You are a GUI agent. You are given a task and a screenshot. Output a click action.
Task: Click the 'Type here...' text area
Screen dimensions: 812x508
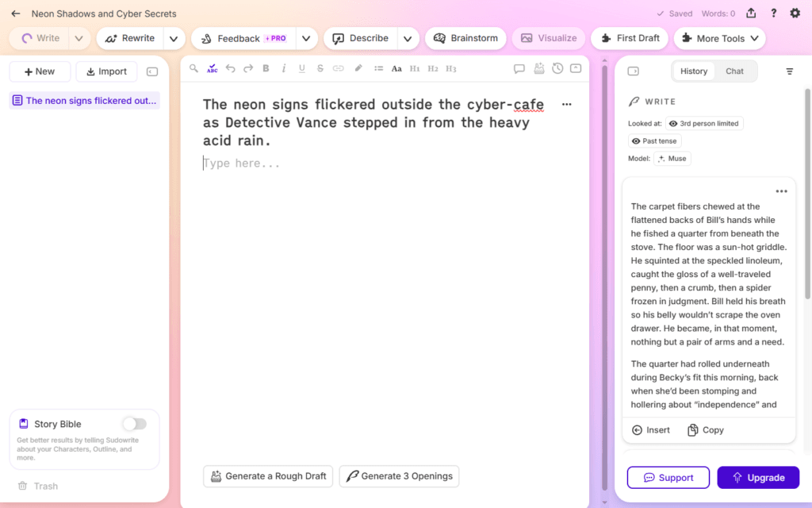[x=241, y=164]
